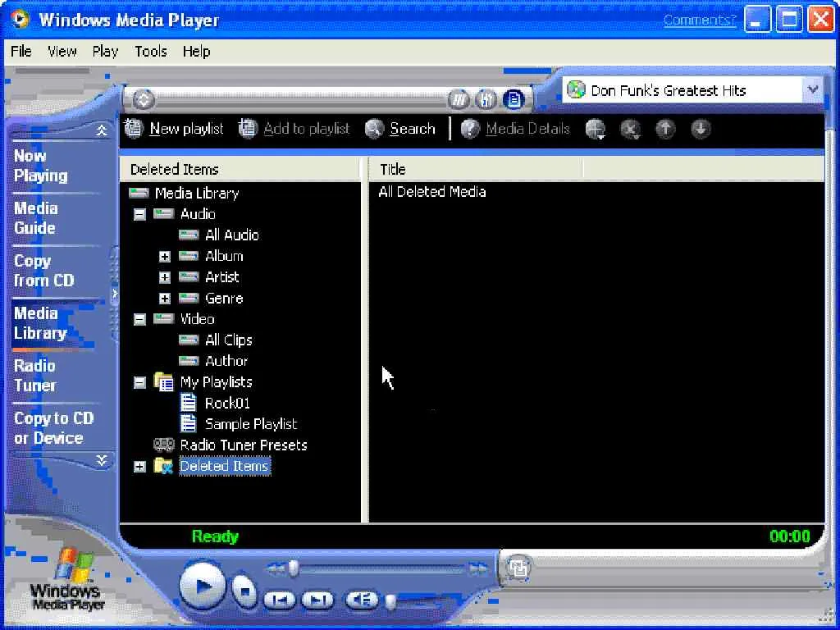Click the delete X toolbar icon
Viewport: 840px width, 630px height.
(631, 129)
